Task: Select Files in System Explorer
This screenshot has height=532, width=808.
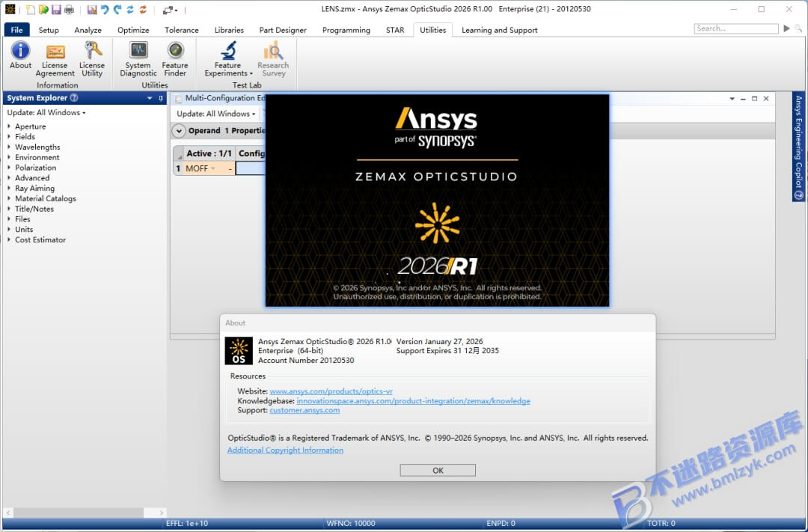Action: click(x=22, y=219)
